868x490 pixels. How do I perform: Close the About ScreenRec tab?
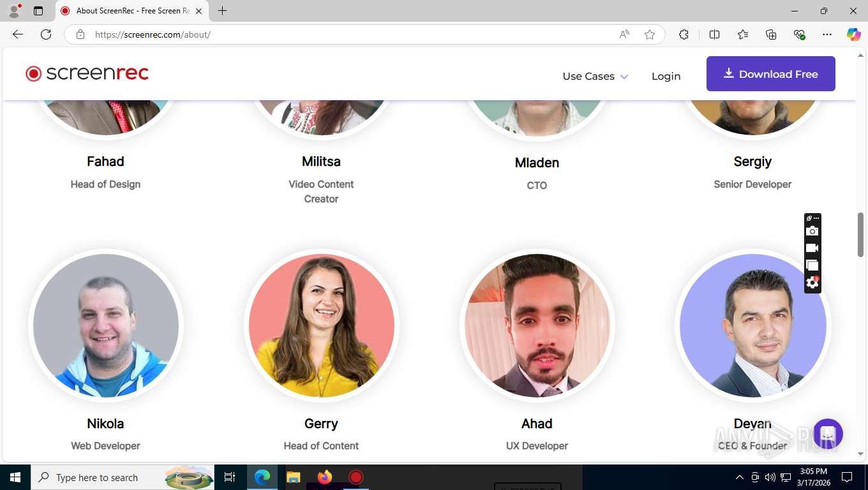coord(199,11)
